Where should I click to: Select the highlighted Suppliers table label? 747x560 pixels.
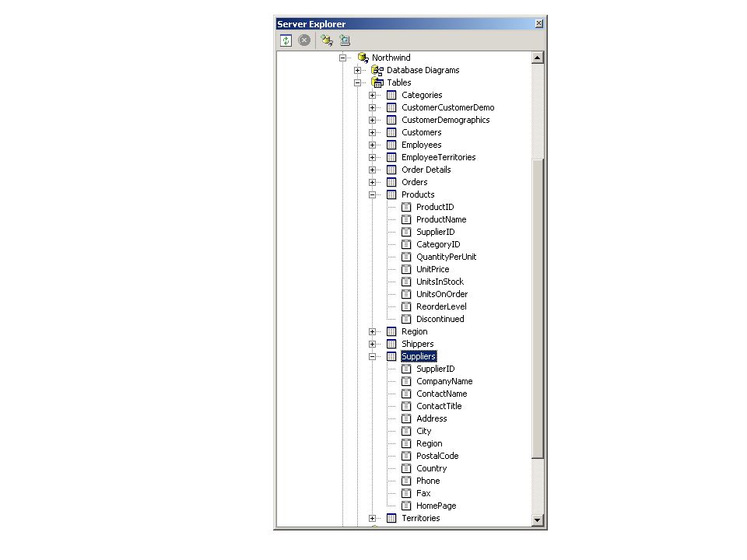coord(419,356)
